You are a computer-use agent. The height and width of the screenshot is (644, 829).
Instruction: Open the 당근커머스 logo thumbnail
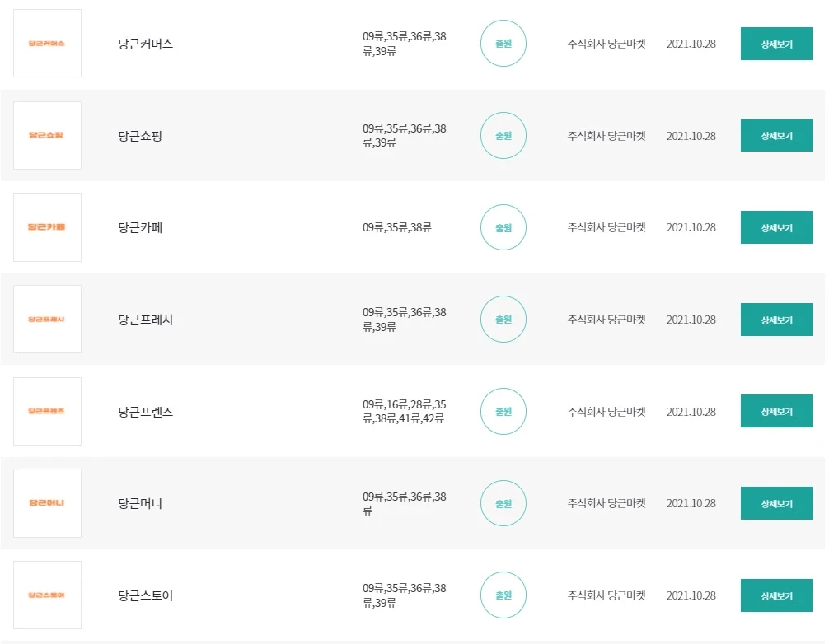point(47,44)
